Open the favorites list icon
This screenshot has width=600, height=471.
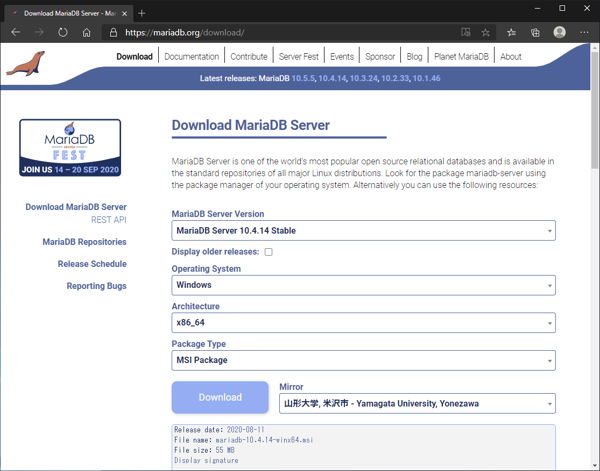(x=511, y=33)
